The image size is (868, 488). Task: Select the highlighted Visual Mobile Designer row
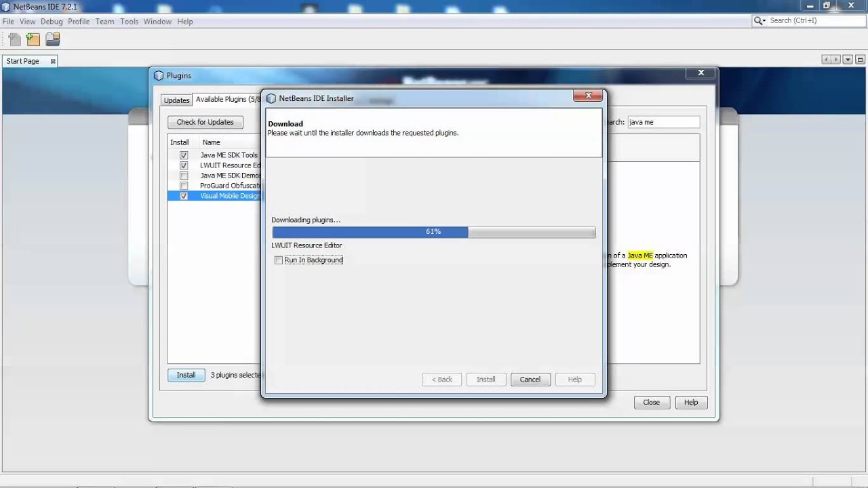point(214,196)
